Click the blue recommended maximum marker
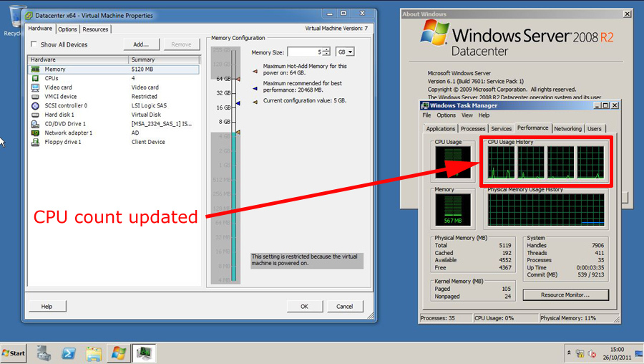 (x=238, y=103)
